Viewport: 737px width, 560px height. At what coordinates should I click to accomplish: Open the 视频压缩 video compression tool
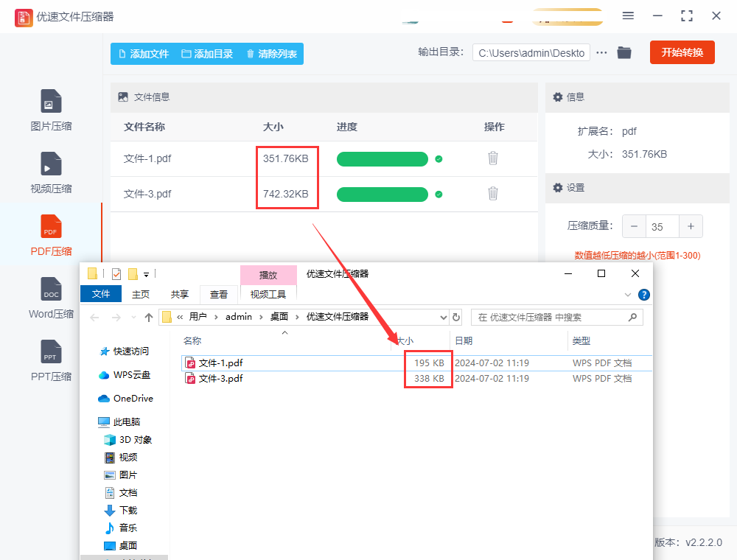pos(51,173)
